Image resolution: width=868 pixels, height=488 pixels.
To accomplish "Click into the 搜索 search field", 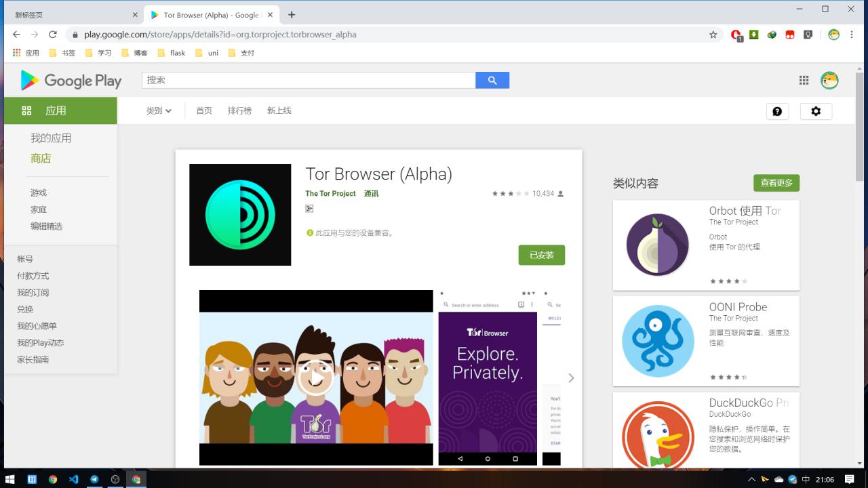I will tap(309, 80).
